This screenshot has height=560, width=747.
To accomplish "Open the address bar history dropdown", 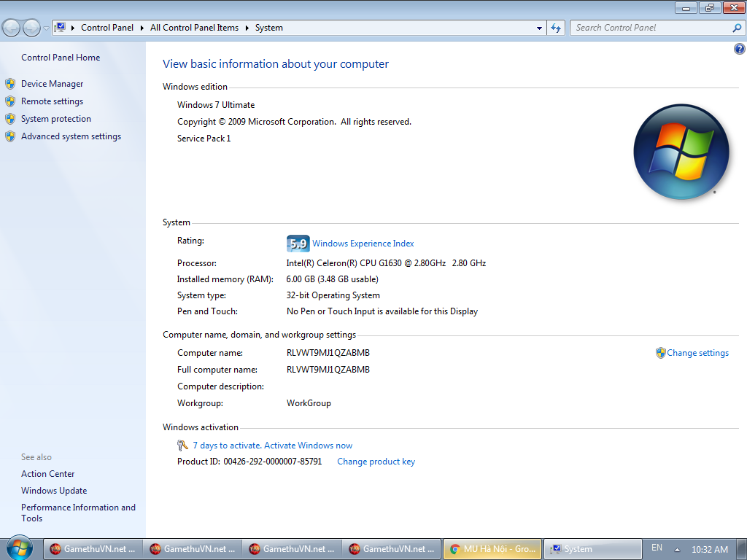I will coord(539,28).
